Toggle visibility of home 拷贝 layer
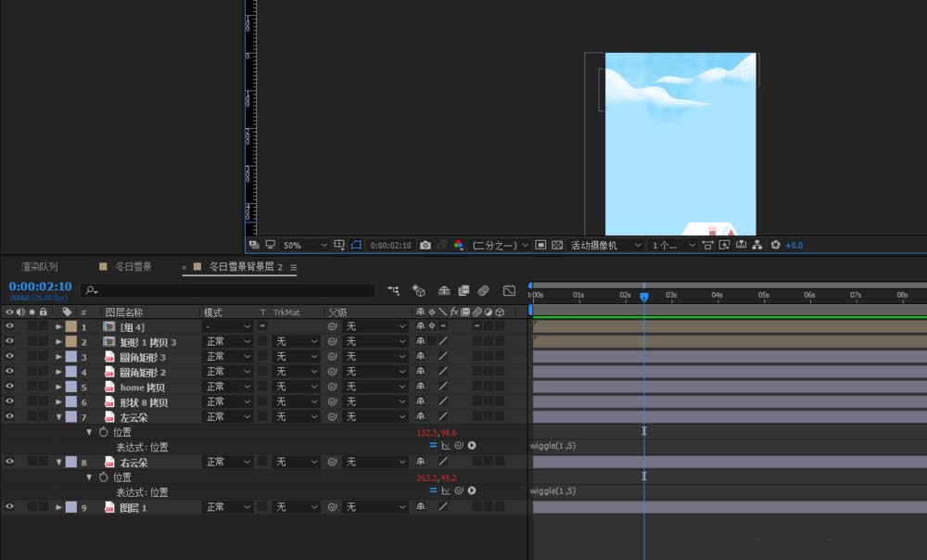The width and height of the screenshot is (927, 560). (x=9, y=386)
